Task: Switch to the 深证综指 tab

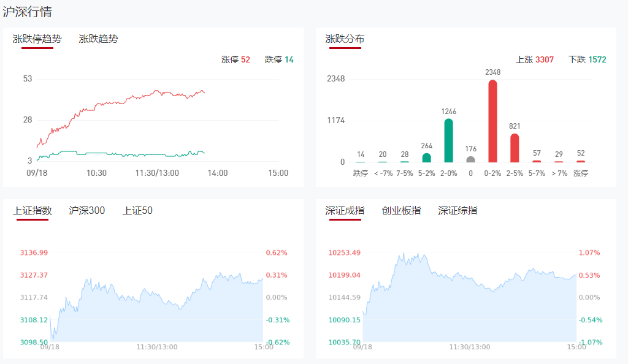Action: [x=458, y=211]
